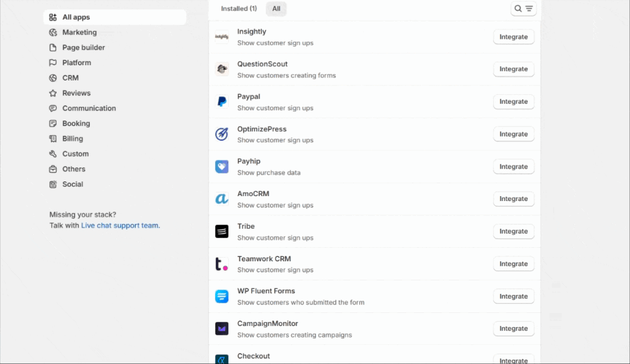The width and height of the screenshot is (630, 364).
Task: Integrate the Insightly app
Action: tap(514, 37)
